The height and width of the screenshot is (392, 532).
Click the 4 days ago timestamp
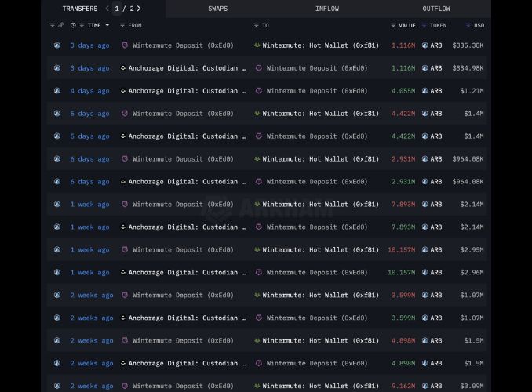[89, 91]
